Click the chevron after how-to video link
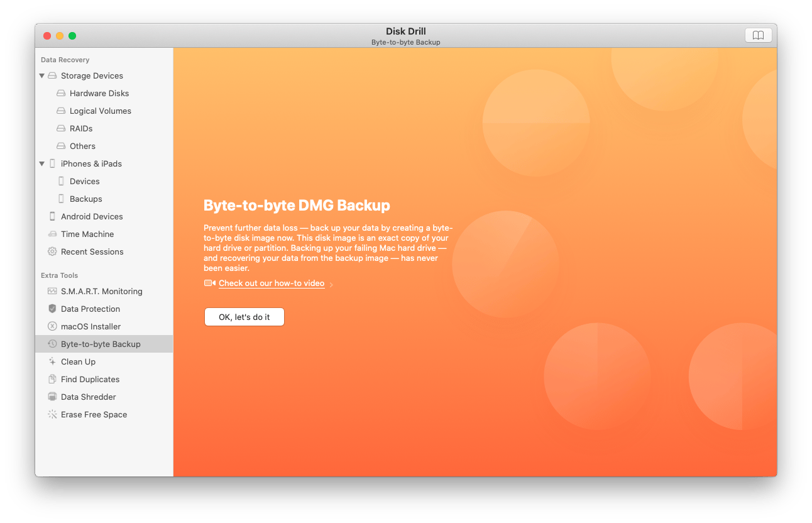 click(331, 284)
